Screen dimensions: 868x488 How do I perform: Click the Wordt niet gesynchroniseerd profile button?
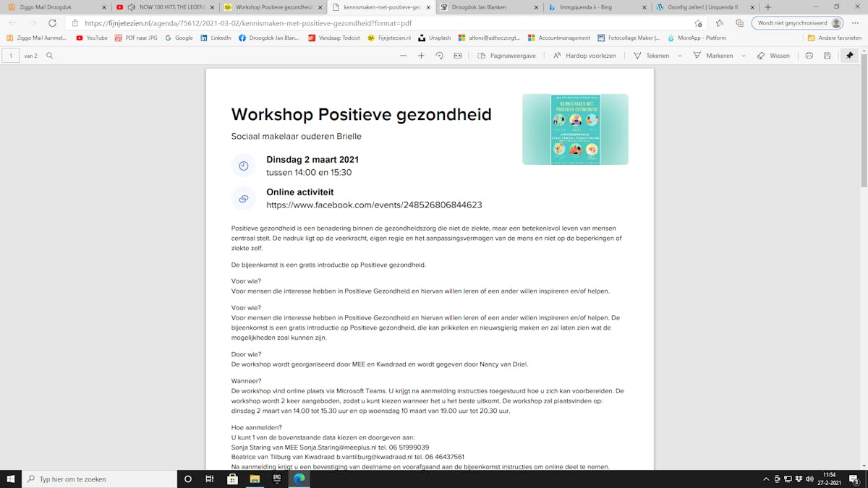coord(798,23)
